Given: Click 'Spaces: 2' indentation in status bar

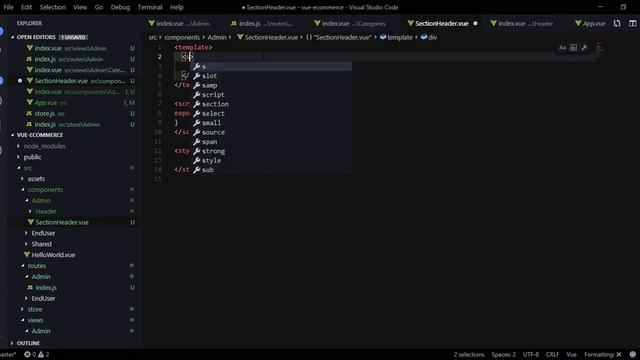Looking at the screenshot, I should point(503,354).
